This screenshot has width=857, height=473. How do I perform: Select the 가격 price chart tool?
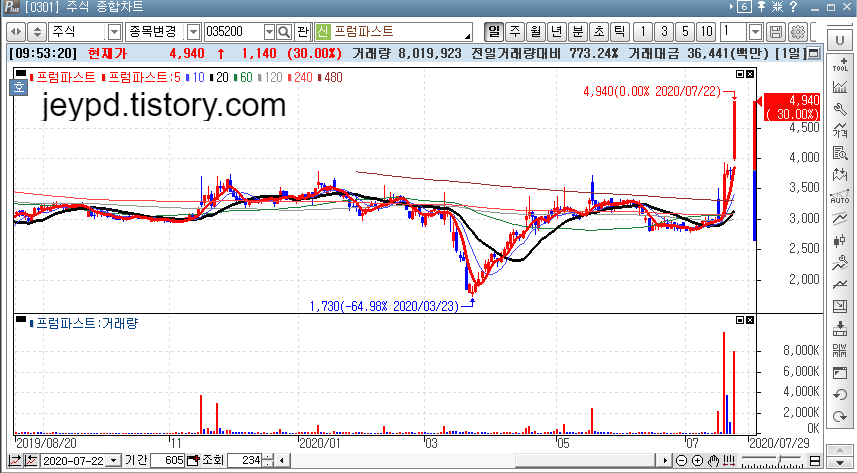840,131
